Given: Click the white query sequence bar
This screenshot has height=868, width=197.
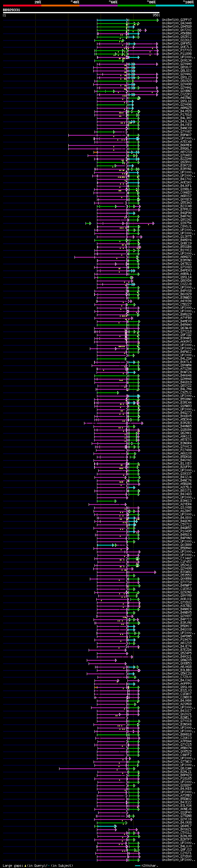Looking at the screenshot, I should 81,12.
